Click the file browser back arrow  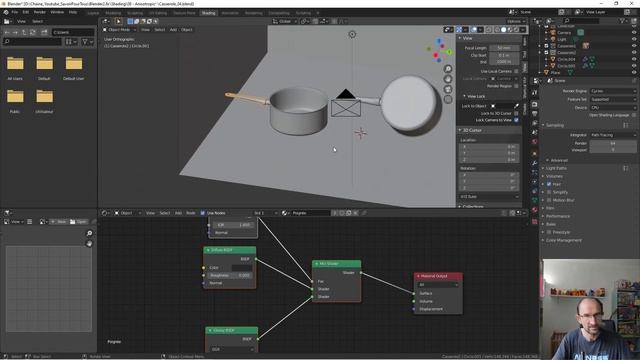pyautogui.click(x=7, y=32)
